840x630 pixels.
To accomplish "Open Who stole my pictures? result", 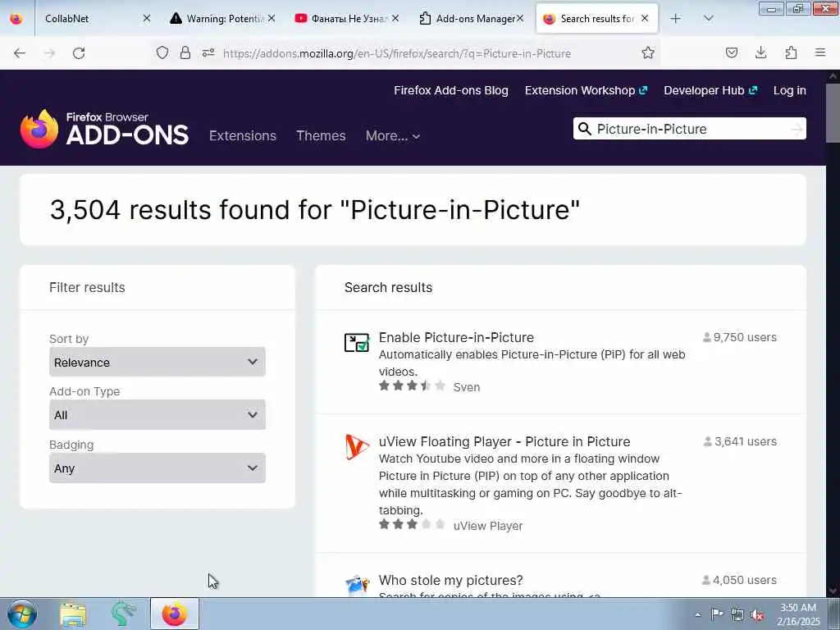I will (450, 580).
